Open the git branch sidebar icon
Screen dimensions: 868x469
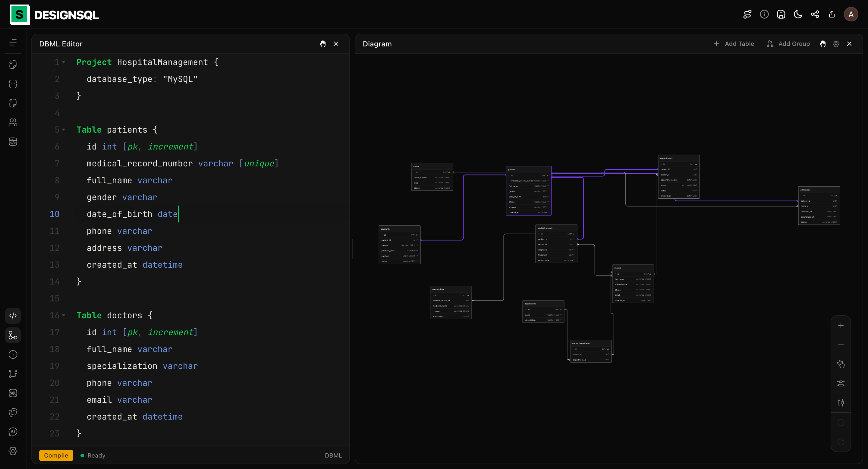coord(13,374)
